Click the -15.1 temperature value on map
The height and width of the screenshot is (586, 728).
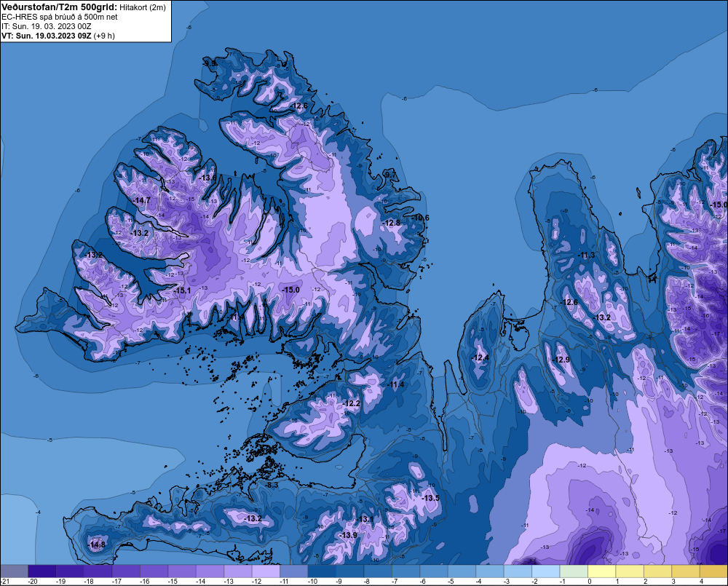pyautogui.click(x=182, y=290)
